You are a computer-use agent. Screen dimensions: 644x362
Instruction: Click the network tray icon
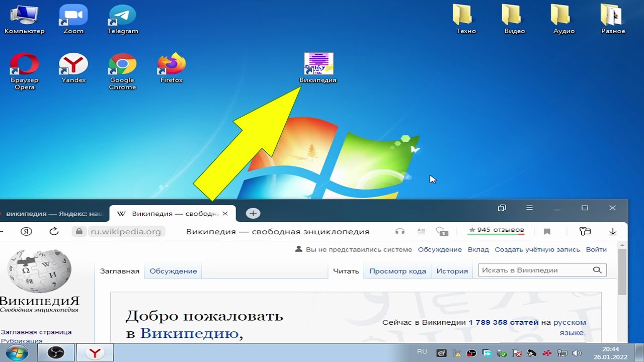(x=562, y=353)
